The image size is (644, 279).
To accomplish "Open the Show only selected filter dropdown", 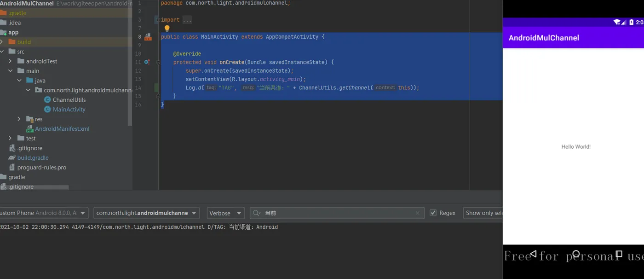I will 483,213.
